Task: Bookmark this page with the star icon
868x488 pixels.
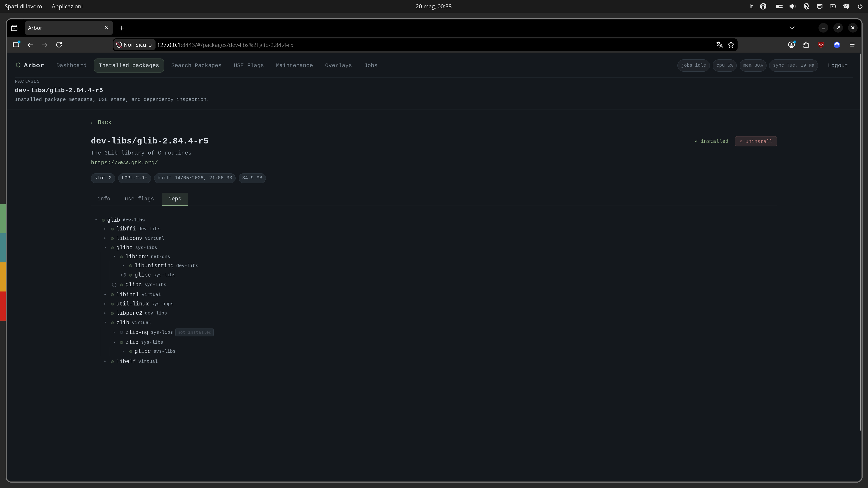Action: (x=731, y=45)
